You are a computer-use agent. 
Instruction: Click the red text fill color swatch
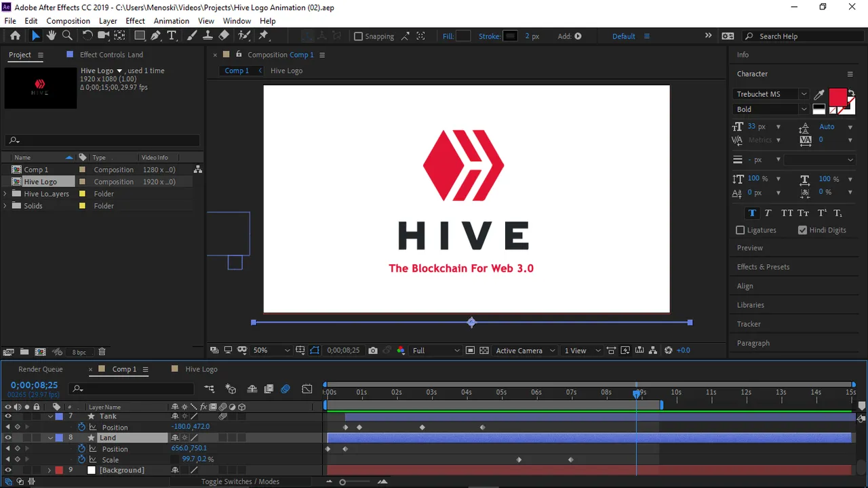click(x=837, y=97)
